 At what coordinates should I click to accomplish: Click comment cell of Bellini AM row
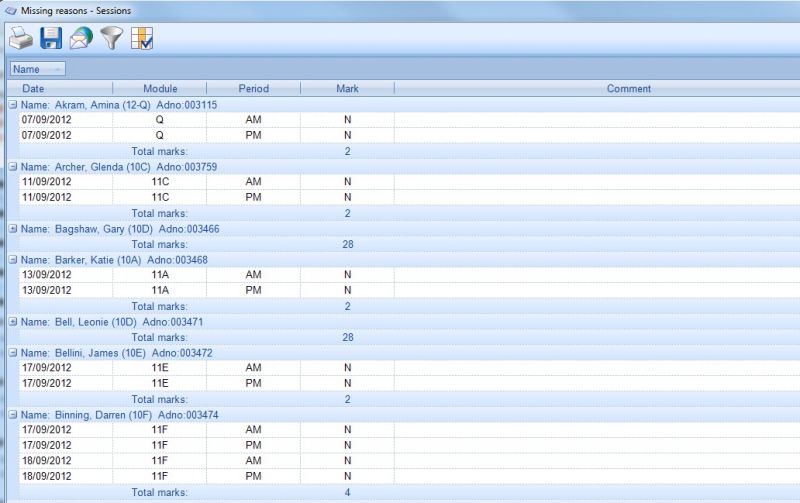point(597,368)
